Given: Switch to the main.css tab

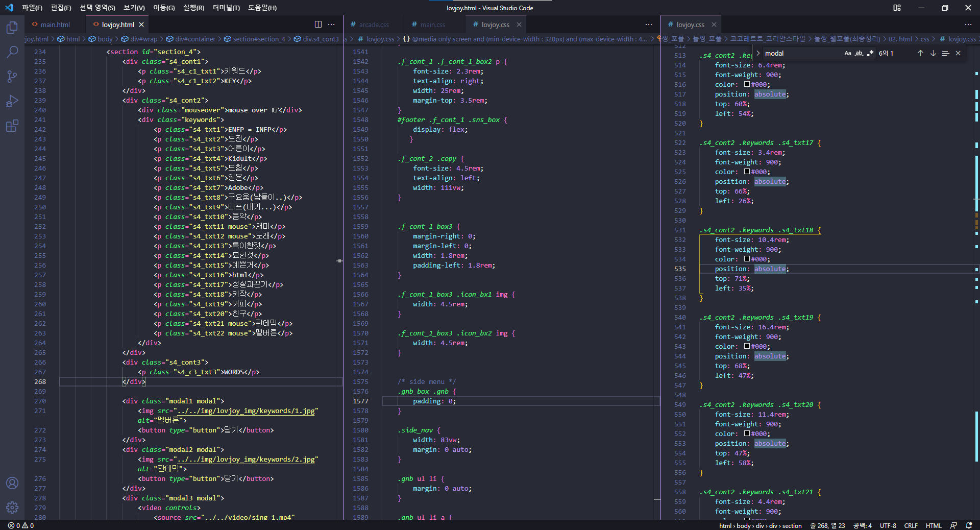Looking at the screenshot, I should [432, 25].
